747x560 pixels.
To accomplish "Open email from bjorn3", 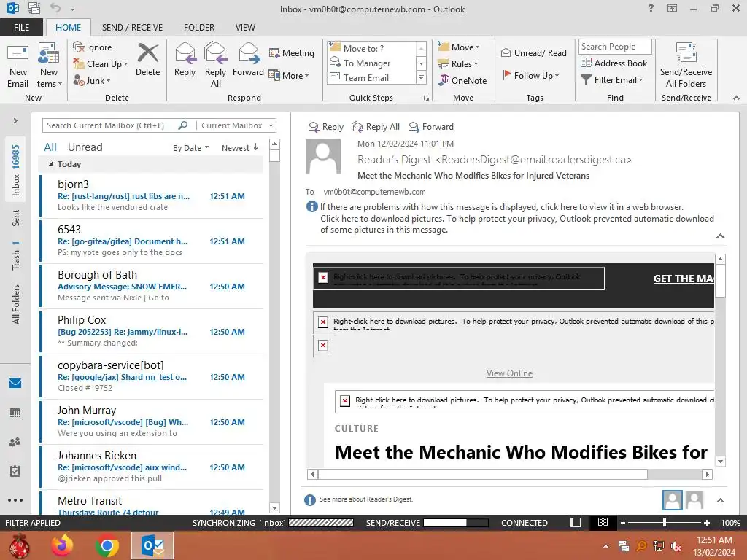I will tap(152, 195).
